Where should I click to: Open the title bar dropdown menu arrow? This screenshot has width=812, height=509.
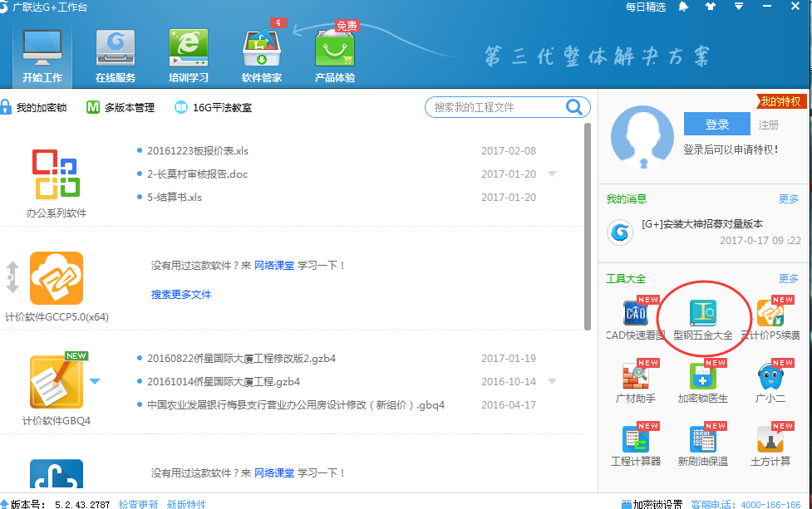click(x=739, y=7)
